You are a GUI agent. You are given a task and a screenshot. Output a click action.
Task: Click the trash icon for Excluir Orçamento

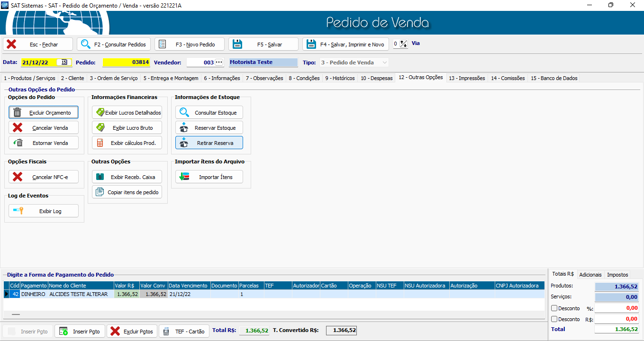pos(18,113)
